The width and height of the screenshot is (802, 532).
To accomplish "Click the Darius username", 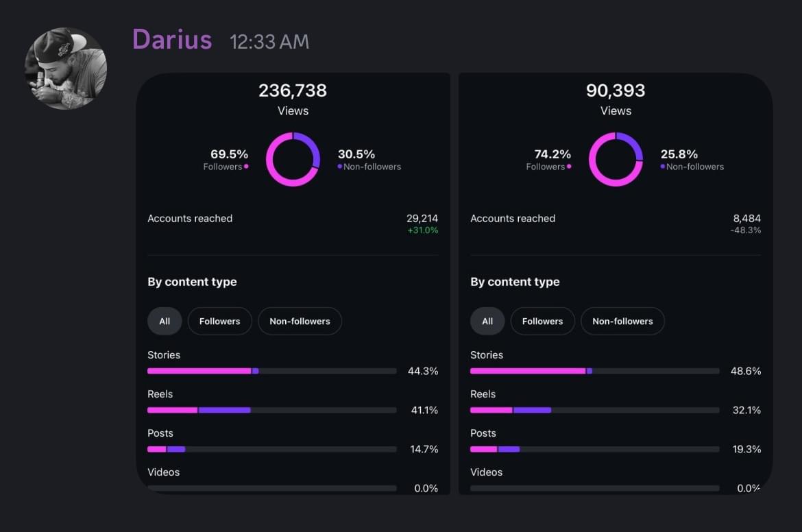I will [x=172, y=40].
